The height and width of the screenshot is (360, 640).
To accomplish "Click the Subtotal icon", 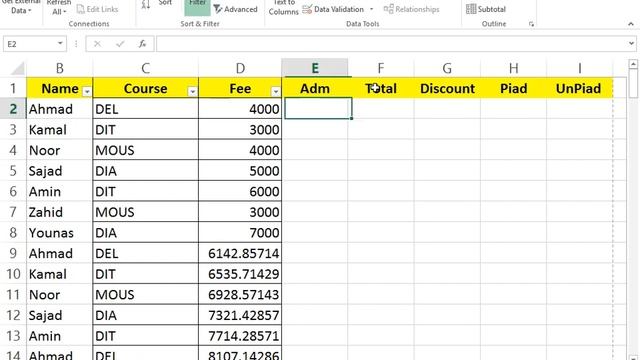I will click(x=471, y=9).
